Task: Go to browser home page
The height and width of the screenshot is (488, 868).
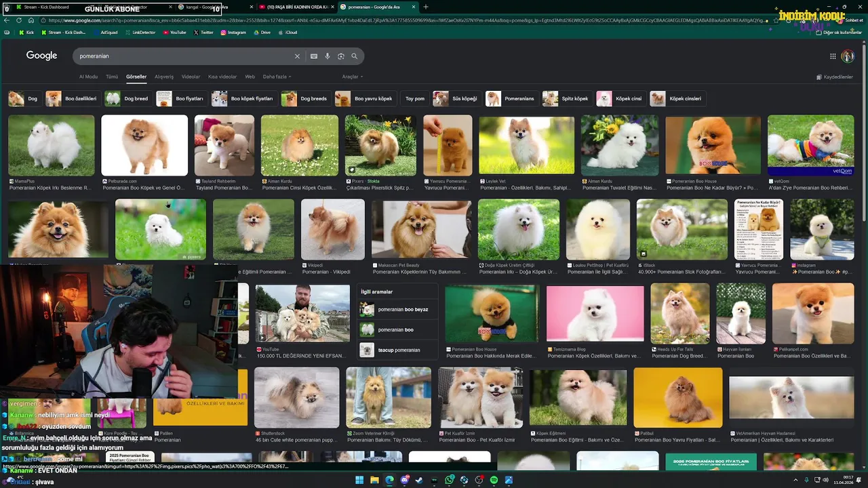Action: pos(31,20)
